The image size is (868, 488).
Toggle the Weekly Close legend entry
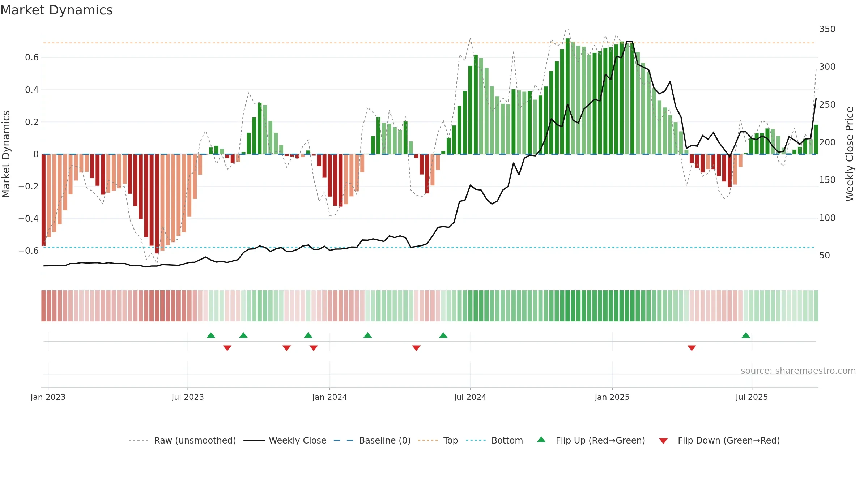285,440
